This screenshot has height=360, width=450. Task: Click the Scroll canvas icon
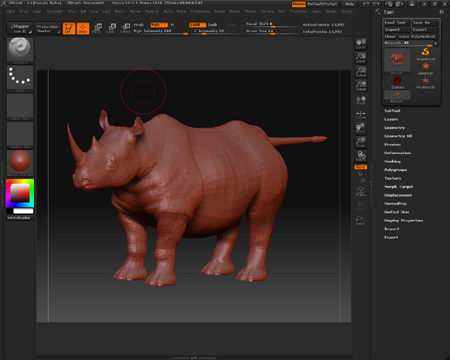click(x=361, y=44)
